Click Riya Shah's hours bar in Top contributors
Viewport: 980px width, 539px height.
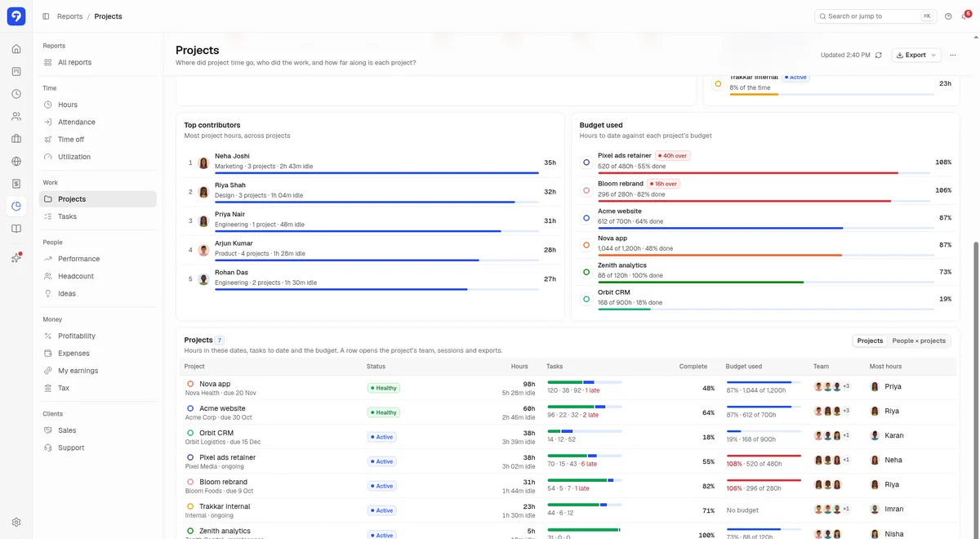pyautogui.click(x=376, y=202)
